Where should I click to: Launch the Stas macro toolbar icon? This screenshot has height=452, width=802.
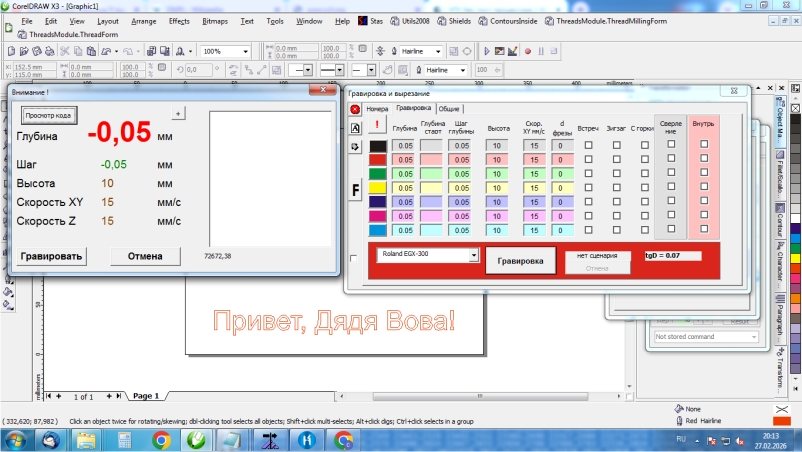(x=370, y=20)
